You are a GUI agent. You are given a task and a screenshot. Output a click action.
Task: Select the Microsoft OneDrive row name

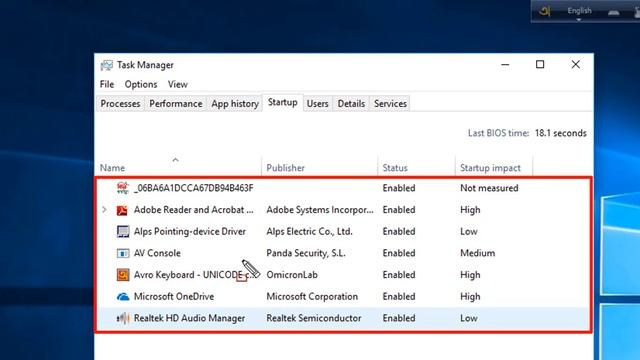[x=174, y=296]
